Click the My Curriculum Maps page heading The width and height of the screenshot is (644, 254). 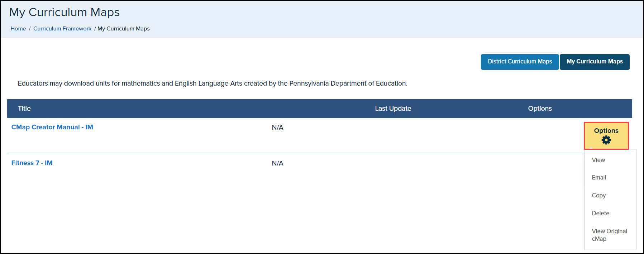pos(65,12)
